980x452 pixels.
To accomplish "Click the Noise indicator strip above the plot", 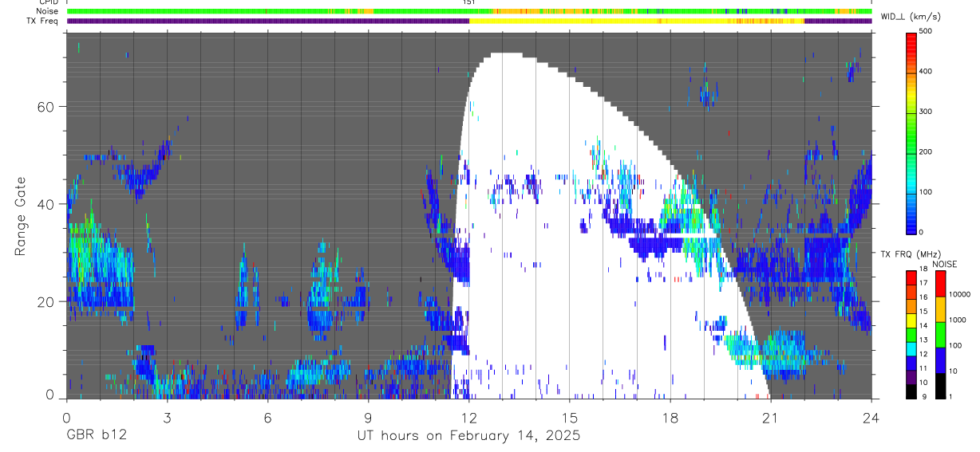I will coord(468,11).
